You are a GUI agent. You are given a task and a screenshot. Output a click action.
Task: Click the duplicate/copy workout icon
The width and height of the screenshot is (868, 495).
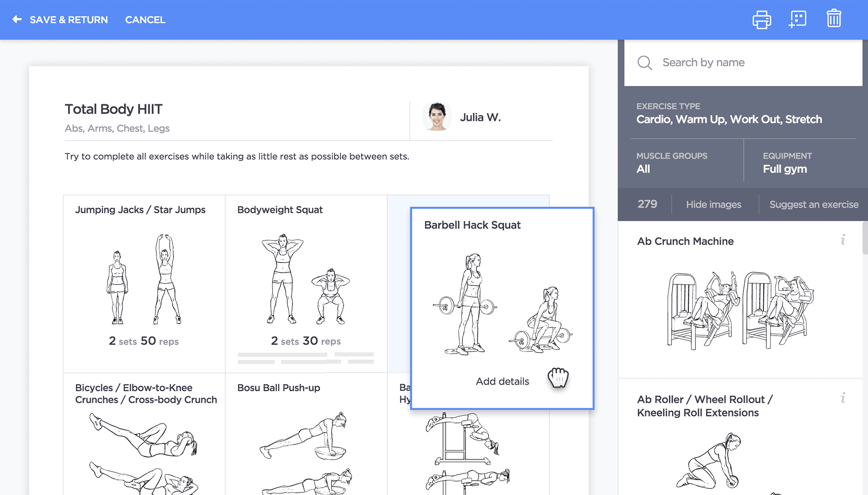(798, 20)
